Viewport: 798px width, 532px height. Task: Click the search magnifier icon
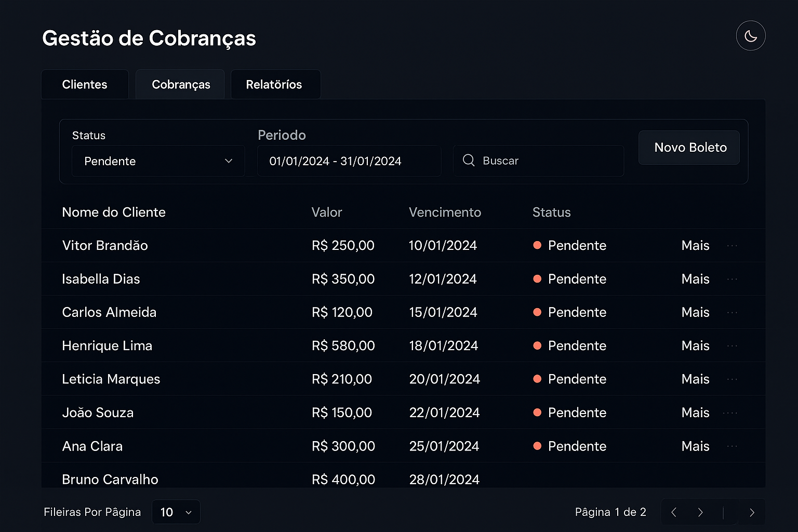pos(469,161)
